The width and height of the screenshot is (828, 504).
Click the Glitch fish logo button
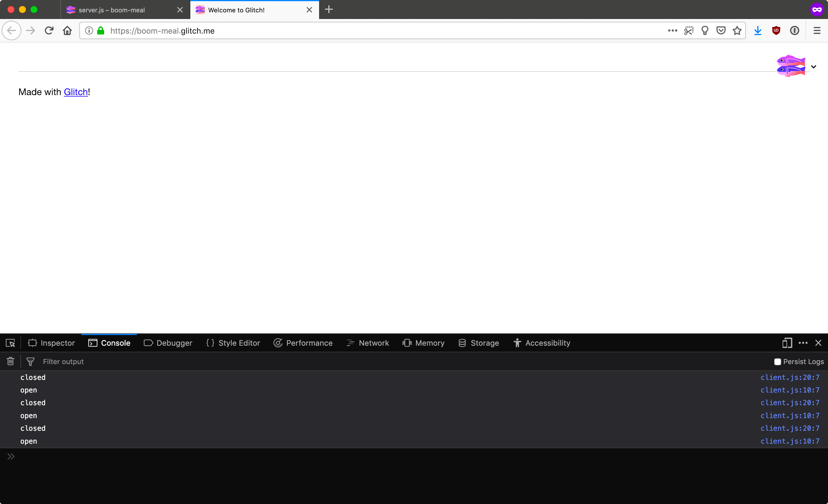pos(791,66)
